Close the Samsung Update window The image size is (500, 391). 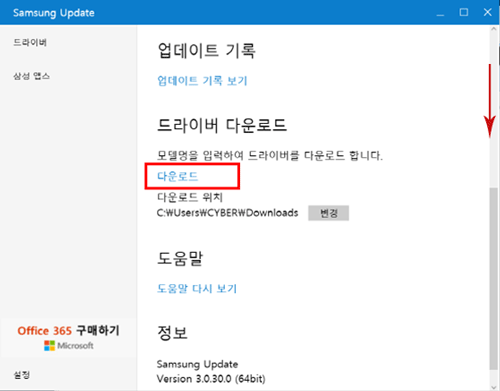tap(487, 13)
